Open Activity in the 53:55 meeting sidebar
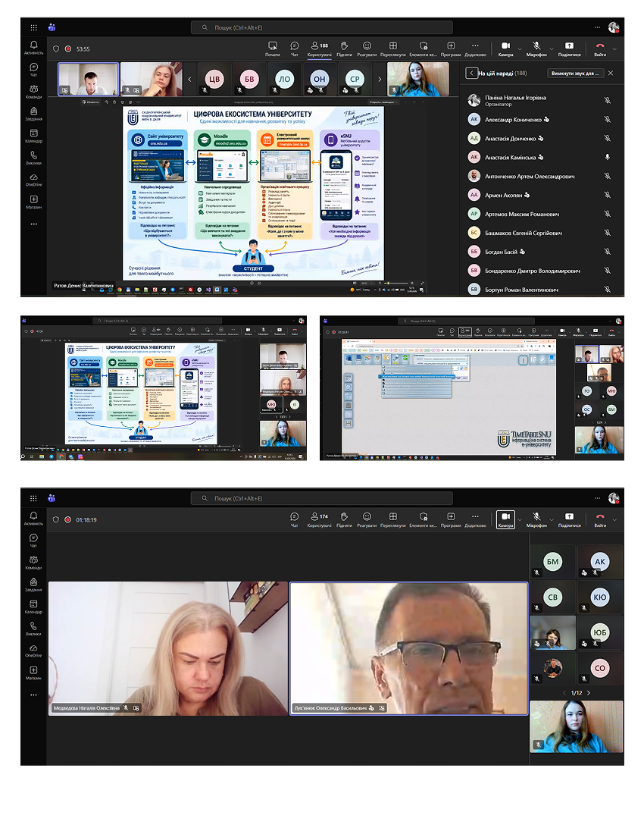This screenshot has width=644, height=831. (x=33, y=48)
